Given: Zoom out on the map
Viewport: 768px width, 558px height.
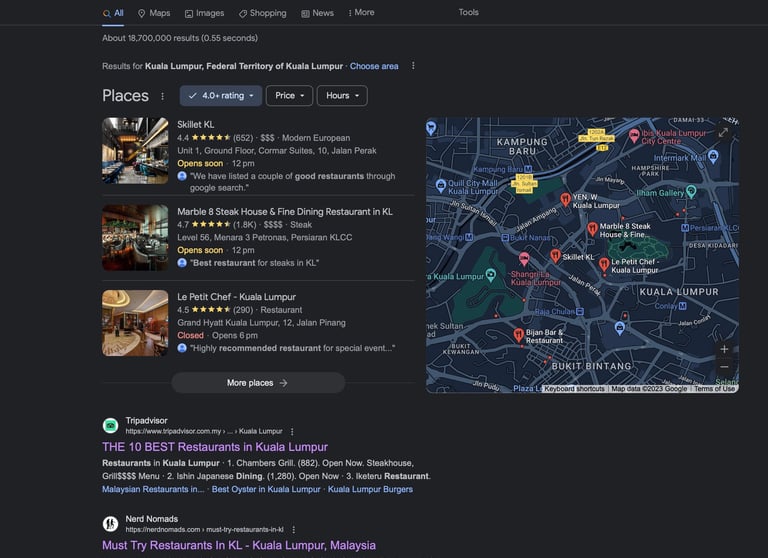Looking at the screenshot, I should click(x=724, y=367).
